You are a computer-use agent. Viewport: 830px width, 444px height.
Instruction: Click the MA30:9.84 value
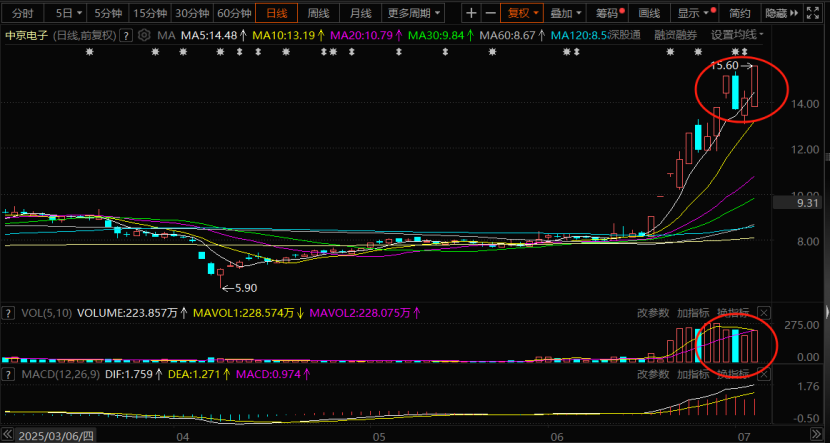[x=438, y=35]
